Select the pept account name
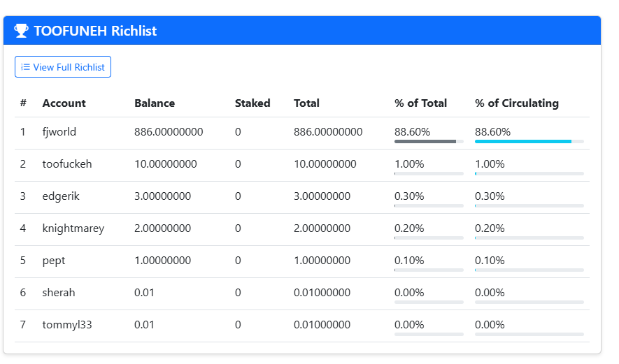 pyautogui.click(x=54, y=261)
